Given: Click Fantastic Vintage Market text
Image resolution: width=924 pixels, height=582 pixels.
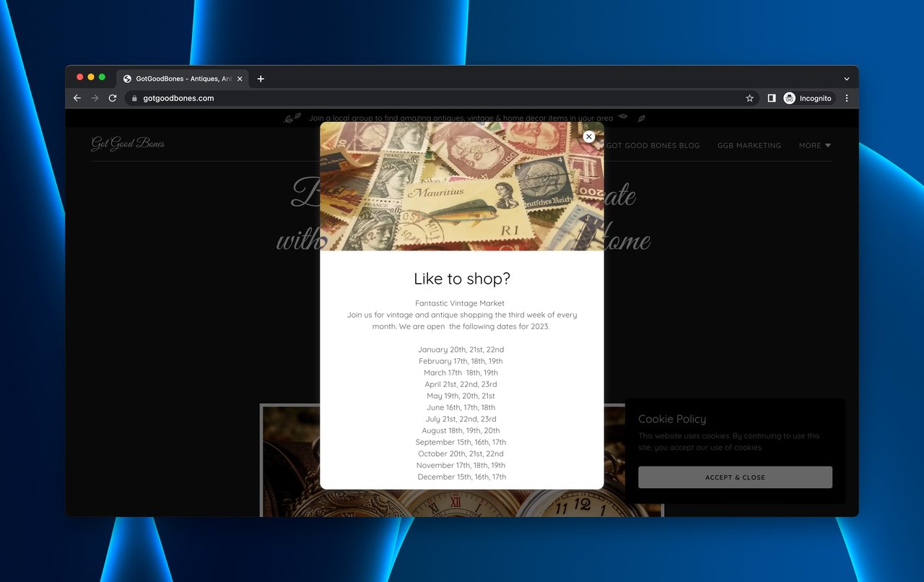Looking at the screenshot, I should click(x=460, y=303).
